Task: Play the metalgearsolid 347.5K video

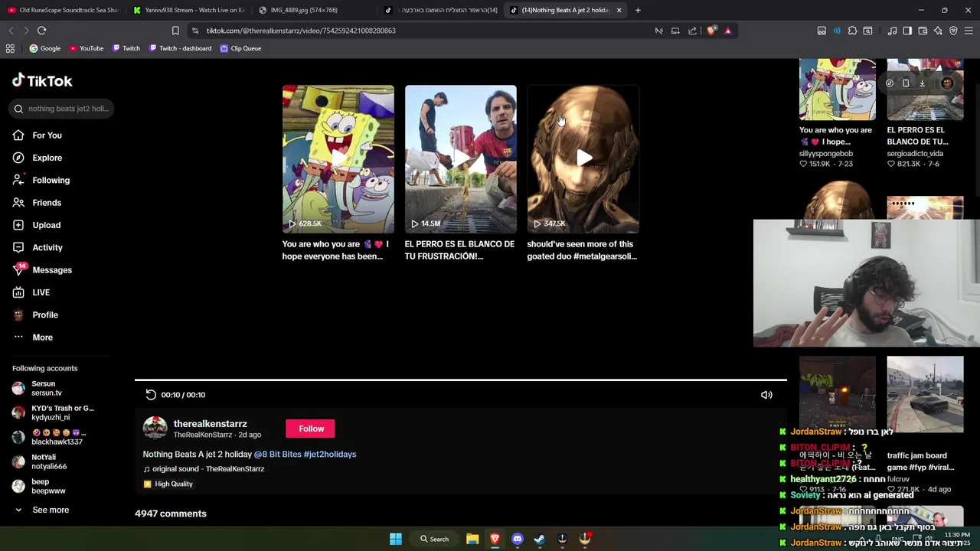Action: pyautogui.click(x=583, y=159)
